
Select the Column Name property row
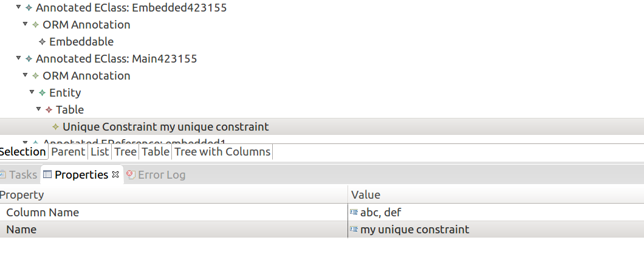coord(322,213)
